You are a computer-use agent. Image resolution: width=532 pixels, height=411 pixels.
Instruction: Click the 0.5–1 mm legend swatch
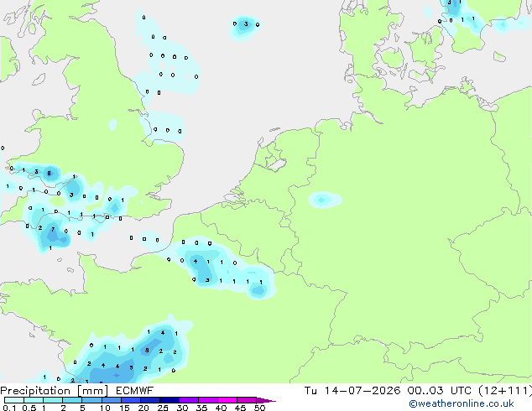34,400
